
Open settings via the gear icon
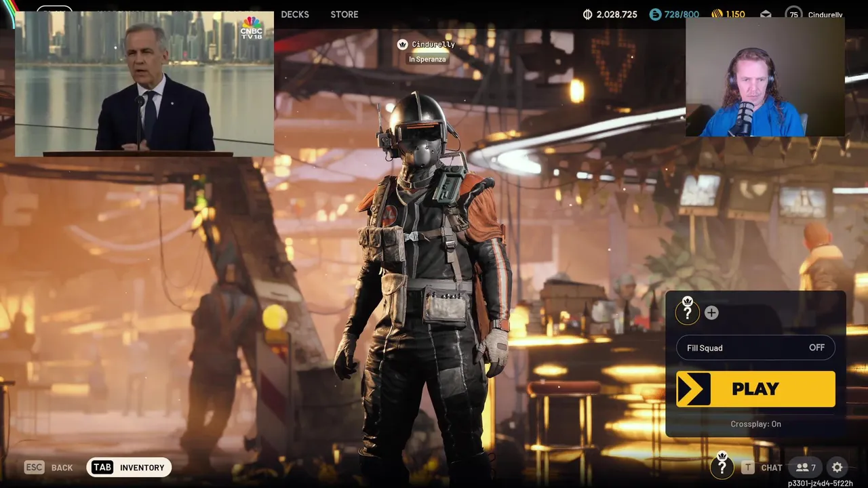(837, 467)
